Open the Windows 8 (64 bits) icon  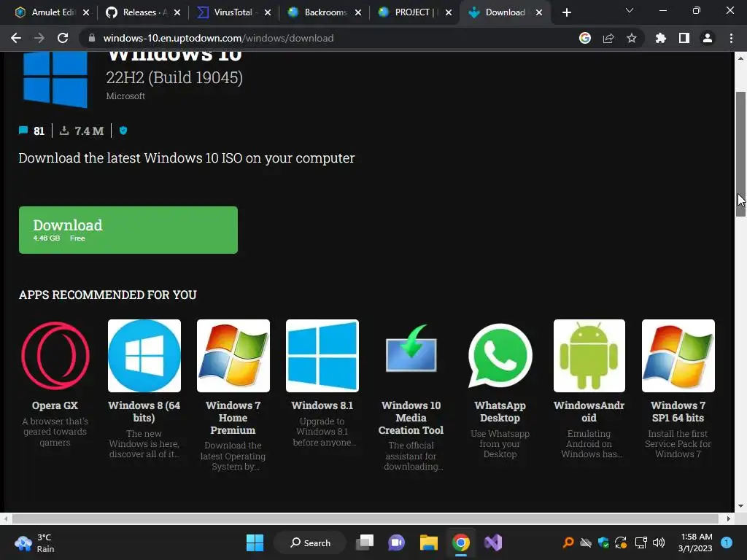tap(144, 356)
